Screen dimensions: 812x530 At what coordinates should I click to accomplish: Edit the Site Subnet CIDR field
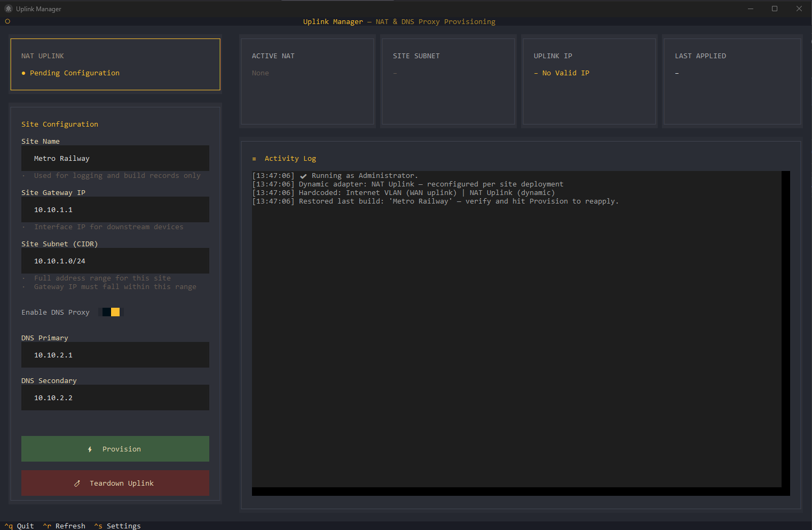(x=115, y=261)
